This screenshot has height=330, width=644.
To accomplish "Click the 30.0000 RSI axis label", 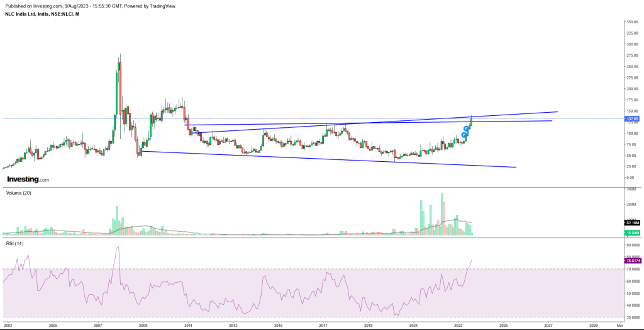I will pos(633,317).
